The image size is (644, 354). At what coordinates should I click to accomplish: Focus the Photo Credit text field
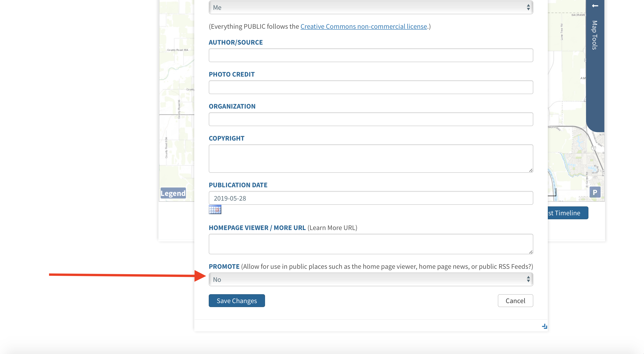coord(371,87)
